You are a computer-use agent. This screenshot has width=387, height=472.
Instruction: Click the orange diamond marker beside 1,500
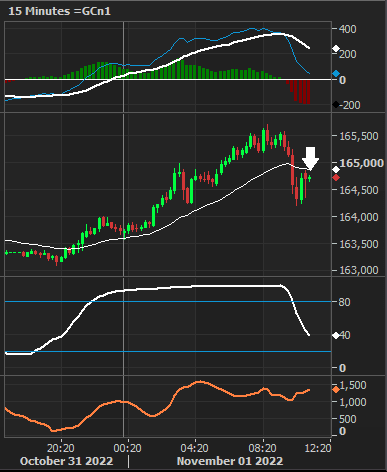click(x=336, y=389)
